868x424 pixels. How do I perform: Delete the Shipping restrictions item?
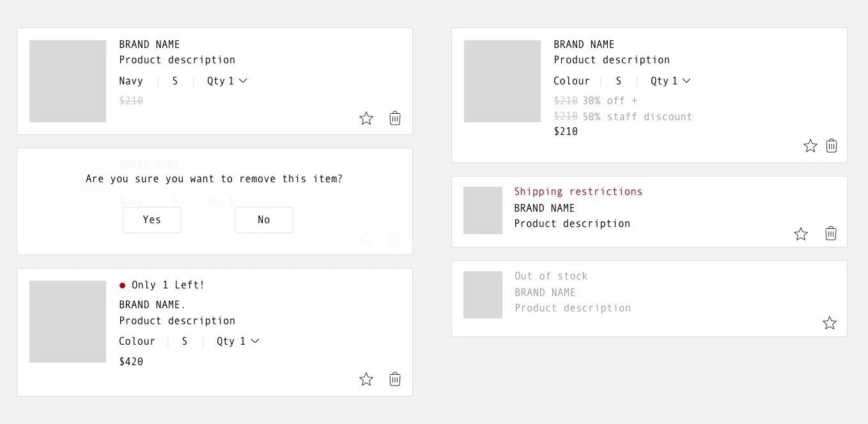click(831, 233)
